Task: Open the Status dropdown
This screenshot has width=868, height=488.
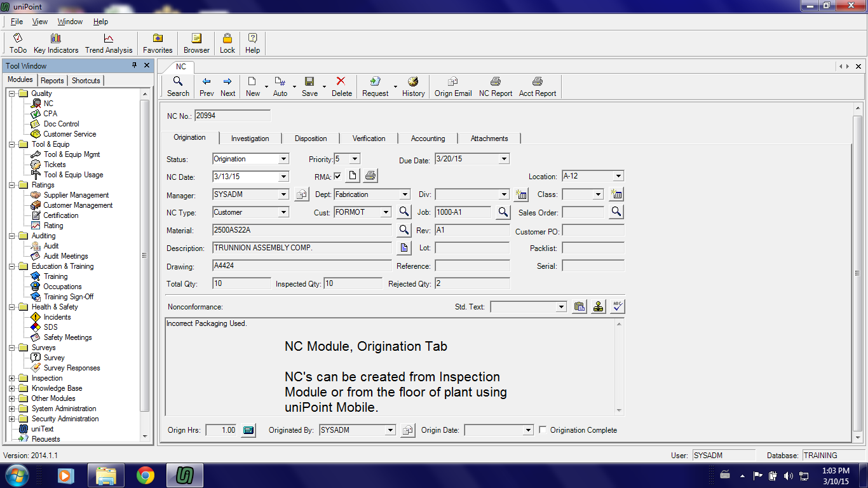Action: tap(283, 159)
